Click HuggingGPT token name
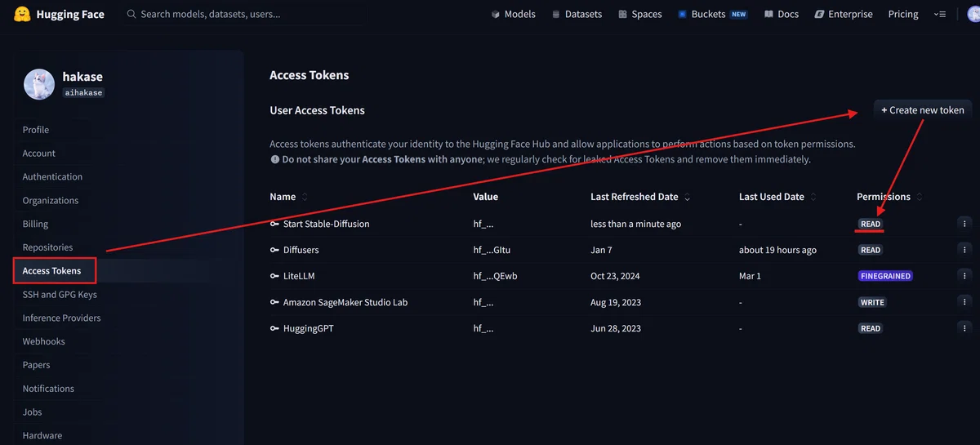 [309, 328]
